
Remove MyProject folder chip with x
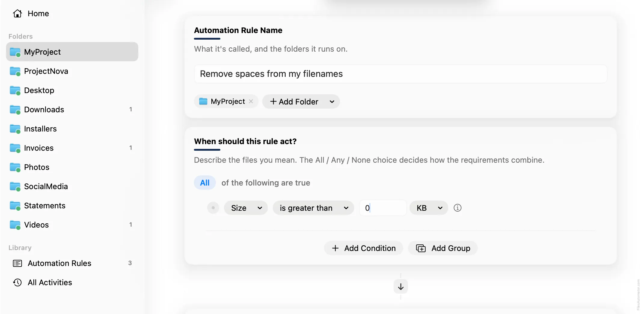click(251, 101)
